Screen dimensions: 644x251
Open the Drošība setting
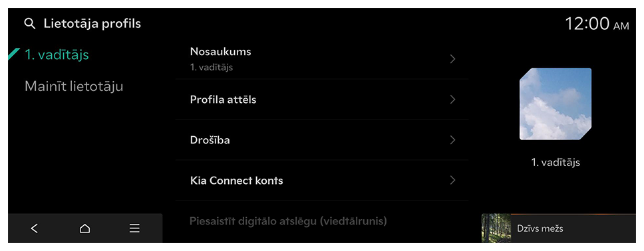coord(322,140)
